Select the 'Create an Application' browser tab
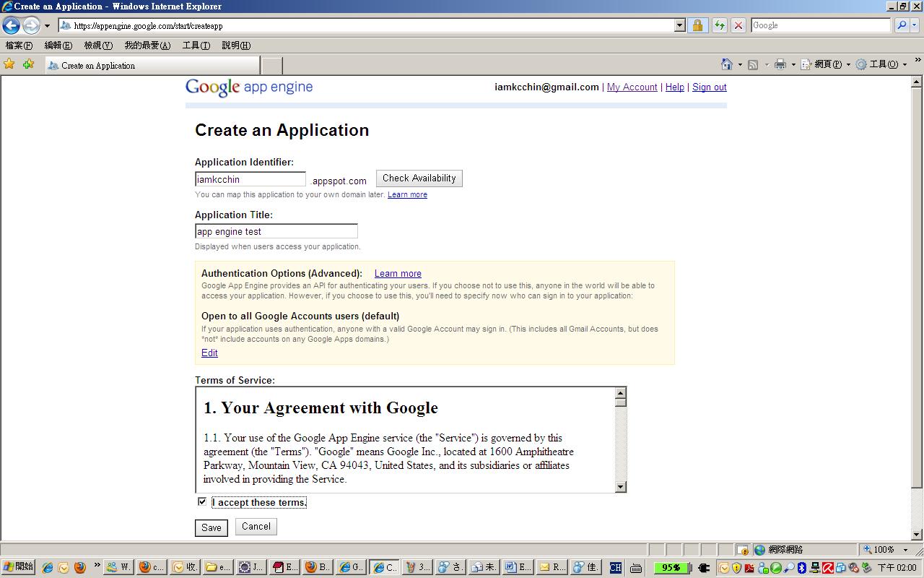This screenshot has height=578, width=924. 152,65
